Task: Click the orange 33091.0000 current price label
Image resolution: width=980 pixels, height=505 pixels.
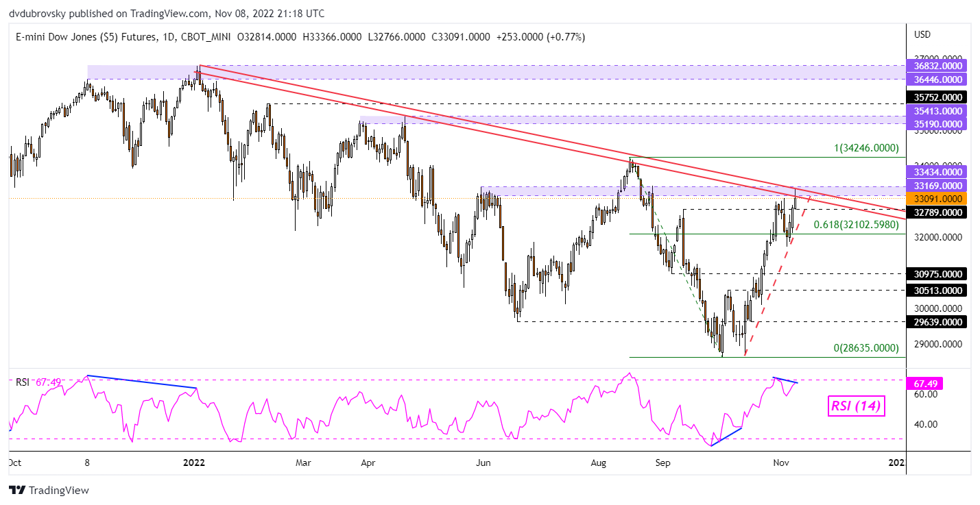Action: (x=935, y=198)
